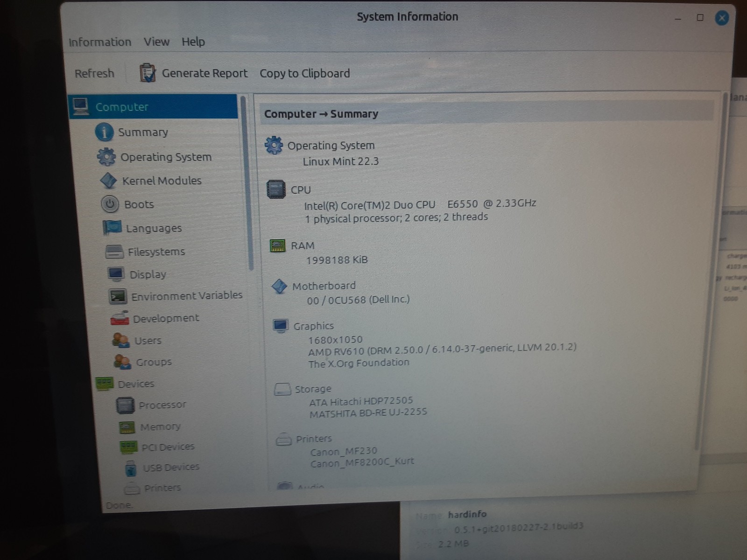Open the Filesystems entry
The height and width of the screenshot is (560, 747).
tap(156, 252)
